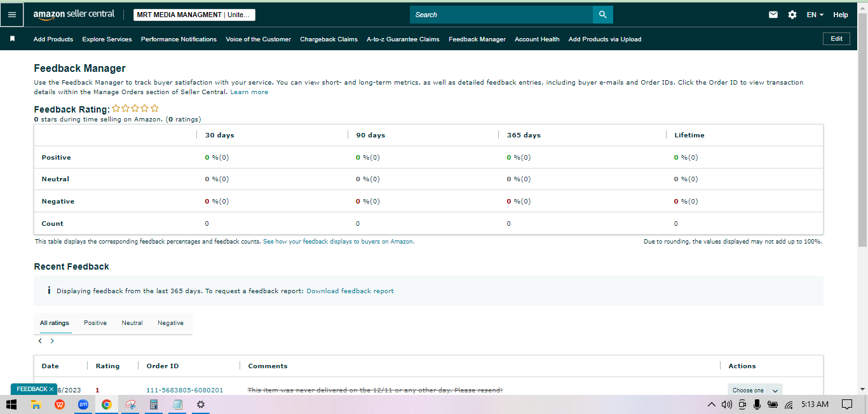Go to previous feedback page arrow

pyautogui.click(x=40, y=341)
